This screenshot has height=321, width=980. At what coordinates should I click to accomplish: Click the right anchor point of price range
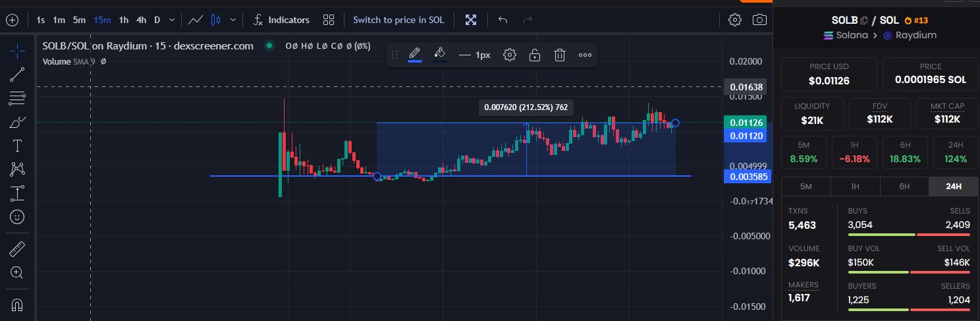coord(675,123)
